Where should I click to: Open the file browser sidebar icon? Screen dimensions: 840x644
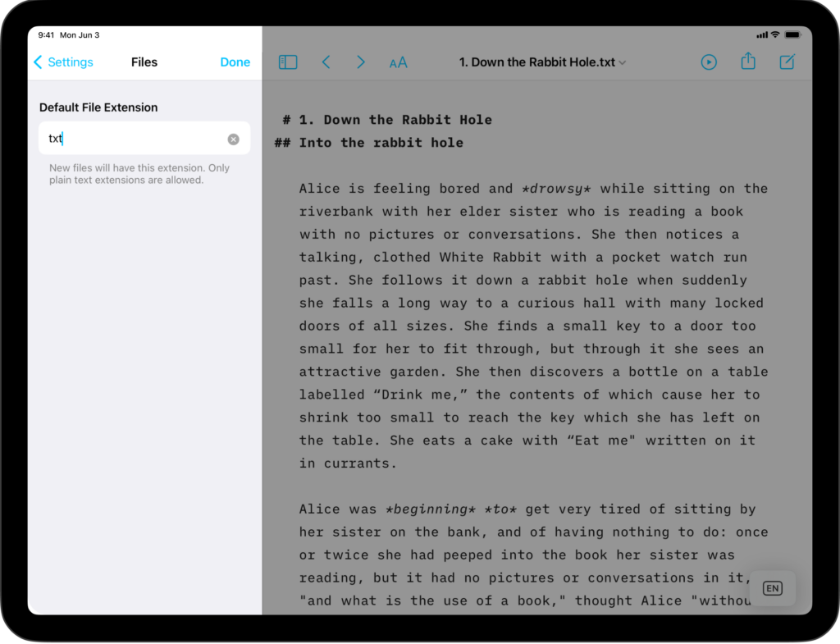[x=288, y=62]
